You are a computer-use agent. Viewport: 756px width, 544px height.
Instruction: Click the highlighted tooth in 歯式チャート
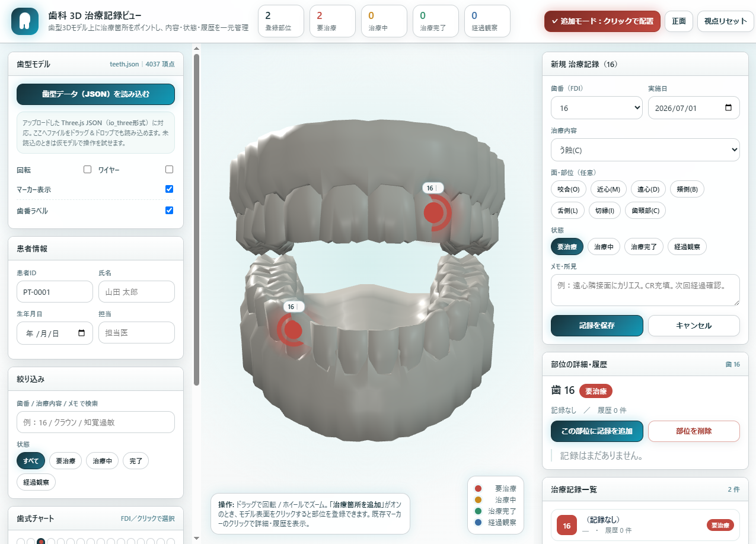[x=40, y=541]
